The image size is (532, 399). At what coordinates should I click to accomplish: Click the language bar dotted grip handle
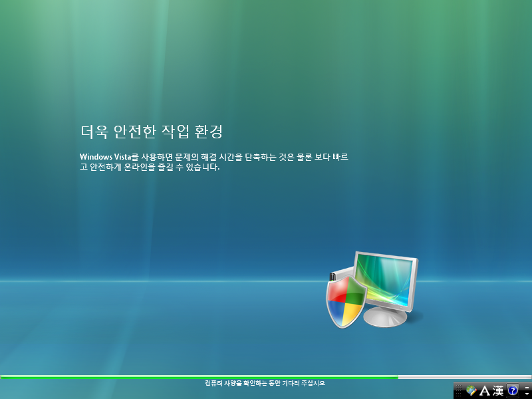pyautogui.click(x=459, y=390)
